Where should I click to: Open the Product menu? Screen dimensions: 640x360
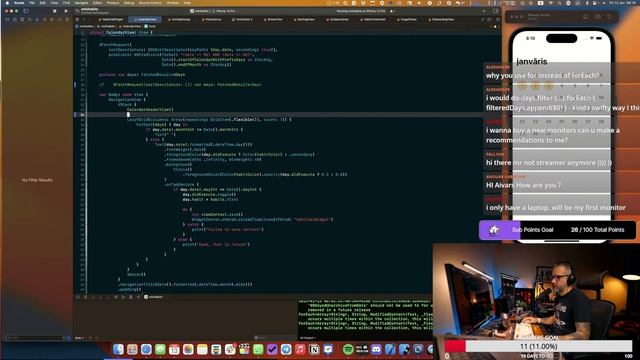coord(113,3)
